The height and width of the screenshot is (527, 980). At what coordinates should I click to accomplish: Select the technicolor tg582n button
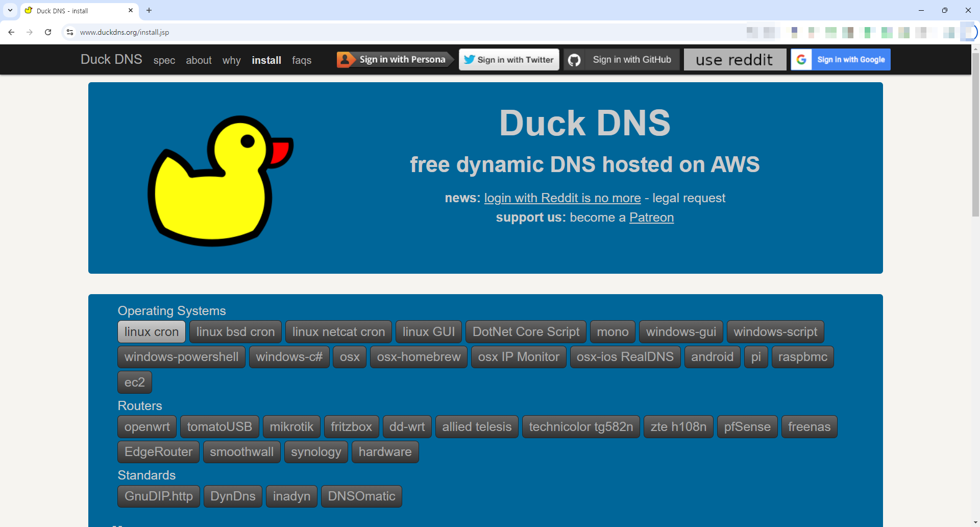pyautogui.click(x=581, y=427)
